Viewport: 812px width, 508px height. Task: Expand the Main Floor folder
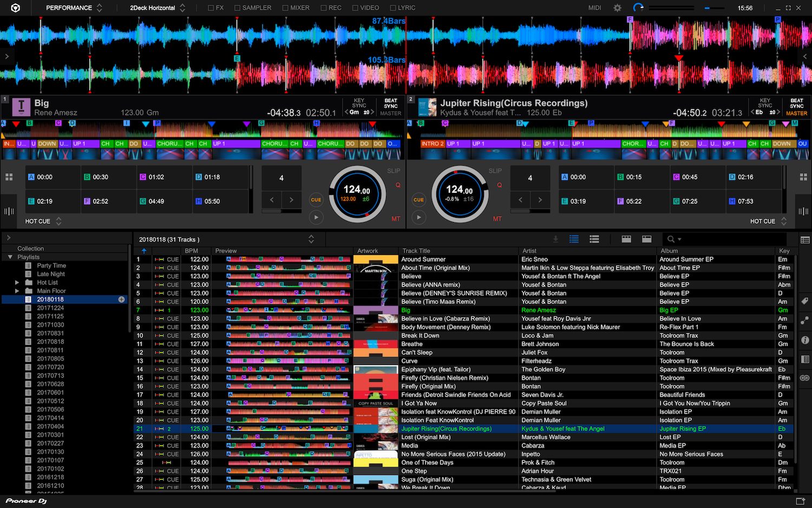click(17, 291)
